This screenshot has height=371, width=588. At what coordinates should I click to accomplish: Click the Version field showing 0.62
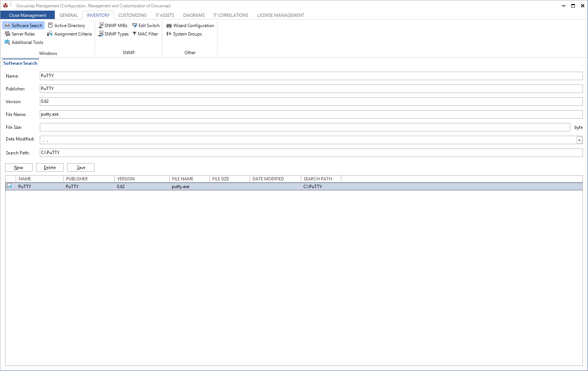click(x=311, y=101)
